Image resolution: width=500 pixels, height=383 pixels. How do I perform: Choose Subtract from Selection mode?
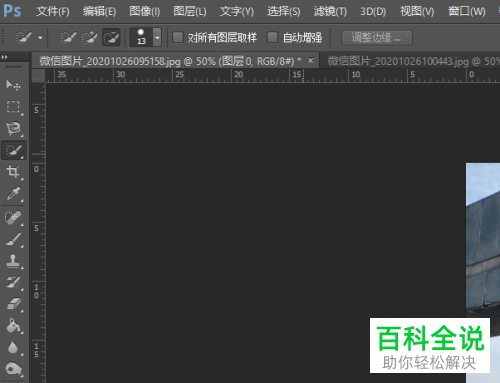coord(111,37)
